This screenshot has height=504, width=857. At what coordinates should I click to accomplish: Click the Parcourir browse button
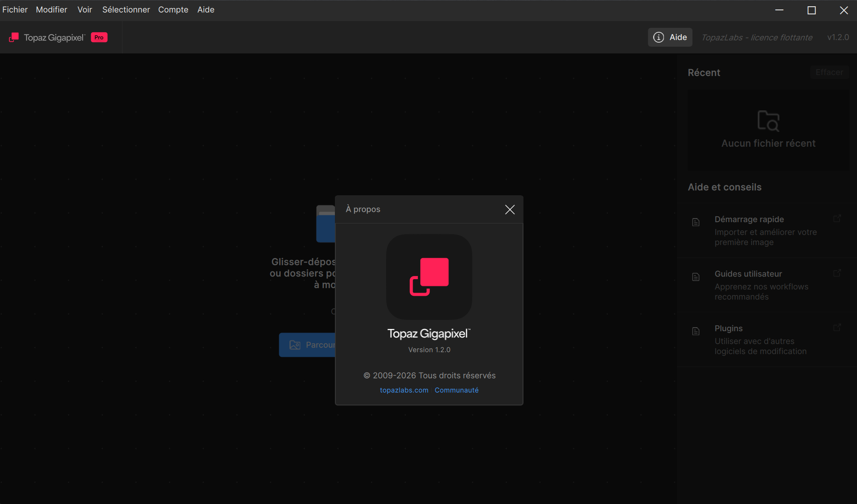pyautogui.click(x=308, y=345)
